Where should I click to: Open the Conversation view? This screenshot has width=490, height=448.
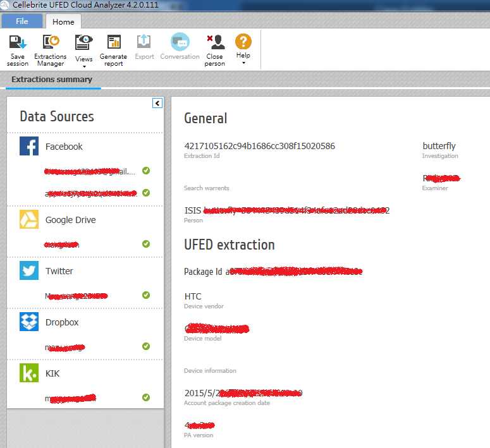[x=180, y=47]
